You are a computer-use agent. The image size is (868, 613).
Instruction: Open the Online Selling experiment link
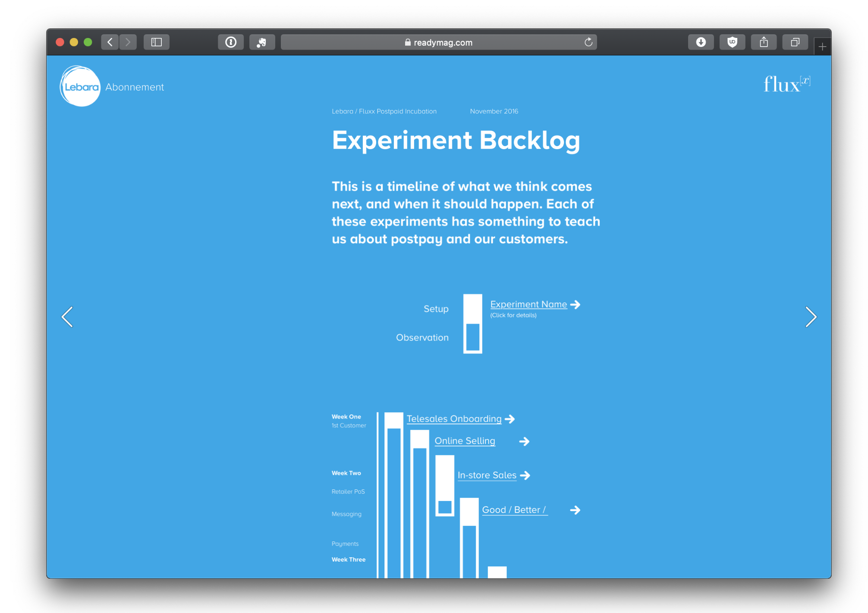coord(465,441)
